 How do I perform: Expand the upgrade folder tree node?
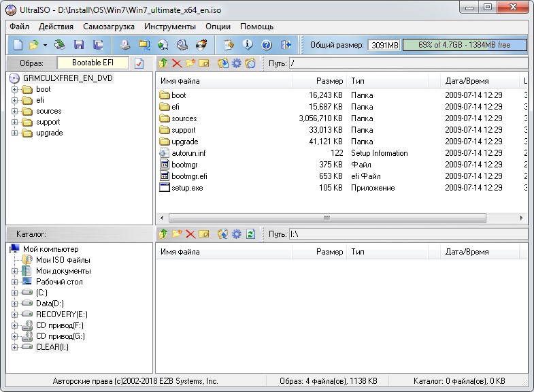point(15,133)
